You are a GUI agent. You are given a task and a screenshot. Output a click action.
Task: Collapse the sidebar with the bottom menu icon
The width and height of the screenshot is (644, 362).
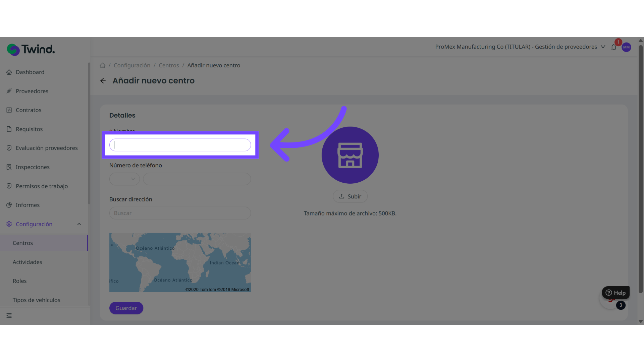point(9,315)
